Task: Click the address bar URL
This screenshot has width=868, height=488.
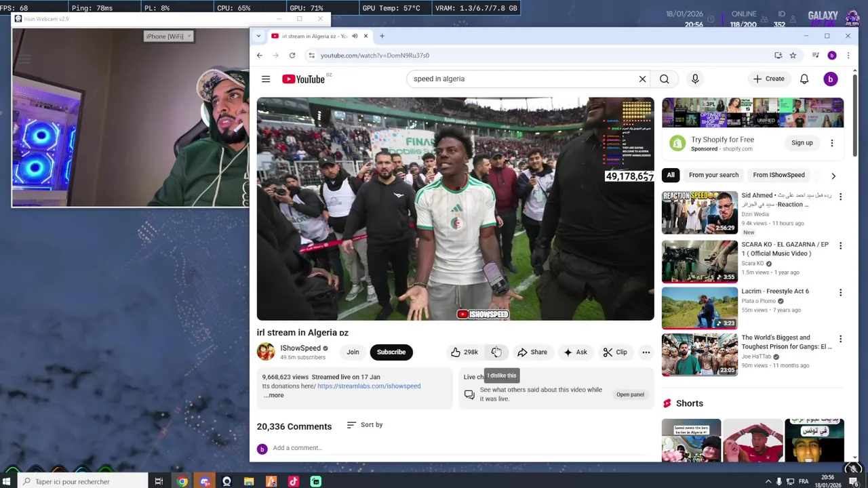Action: [374, 56]
